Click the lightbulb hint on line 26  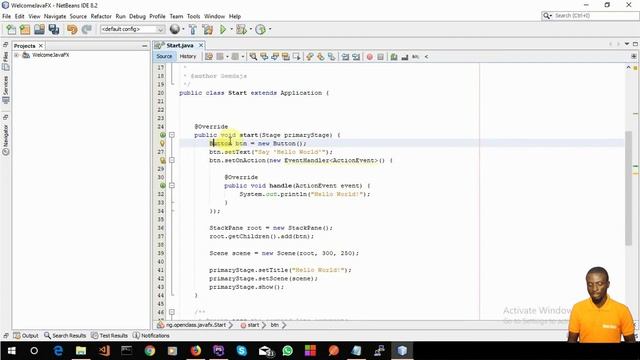(162, 143)
